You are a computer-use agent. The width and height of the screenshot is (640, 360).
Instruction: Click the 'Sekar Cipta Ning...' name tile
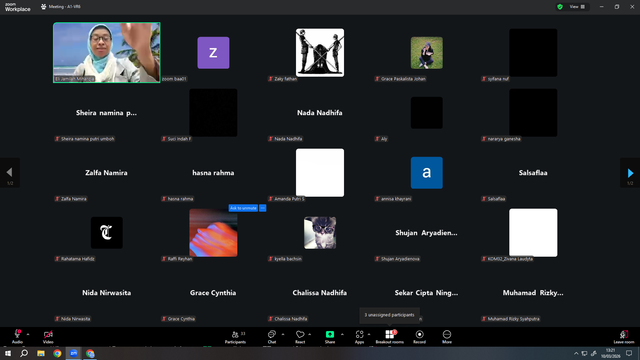coord(427,293)
